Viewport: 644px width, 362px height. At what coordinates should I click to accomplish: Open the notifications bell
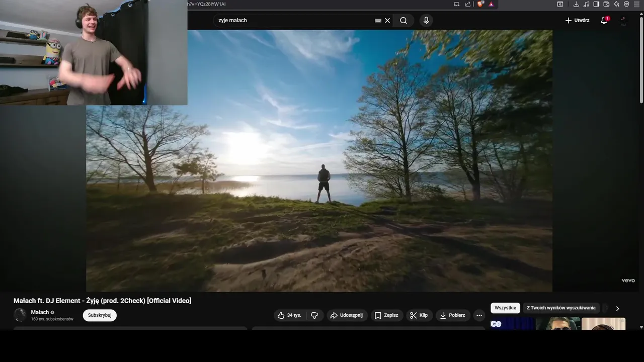tap(604, 21)
